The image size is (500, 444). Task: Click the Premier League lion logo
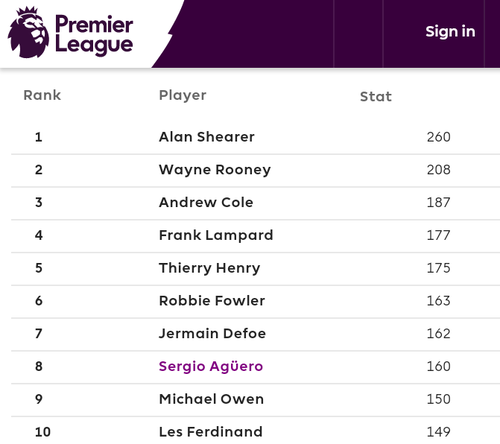(28, 32)
